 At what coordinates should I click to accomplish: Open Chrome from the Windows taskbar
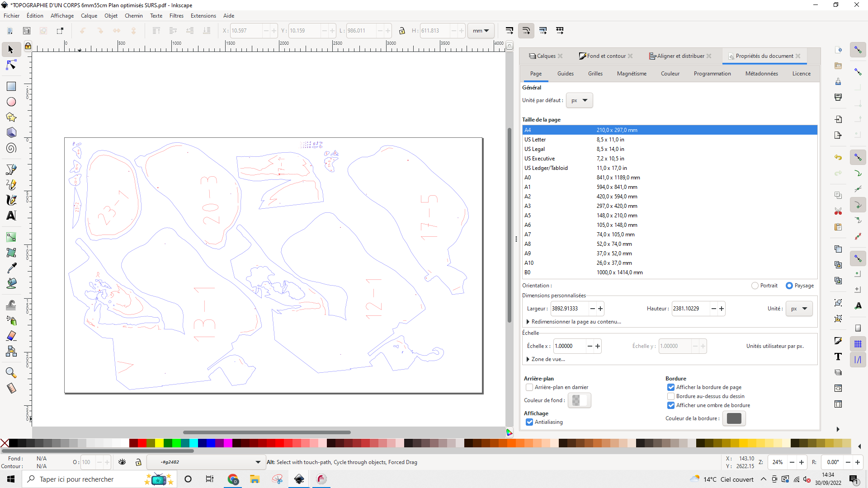[x=233, y=479]
